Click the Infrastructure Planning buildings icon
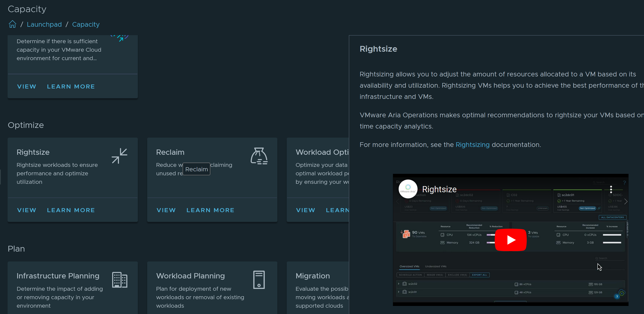This screenshot has width=644, height=314. [120, 279]
